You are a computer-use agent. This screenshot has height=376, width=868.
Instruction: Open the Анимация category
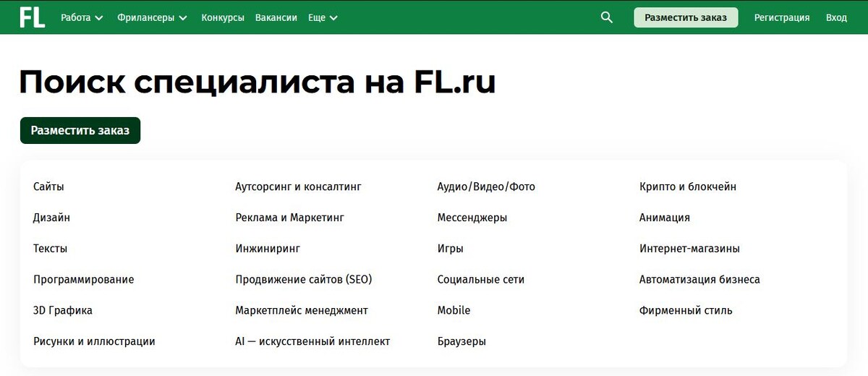coord(665,218)
